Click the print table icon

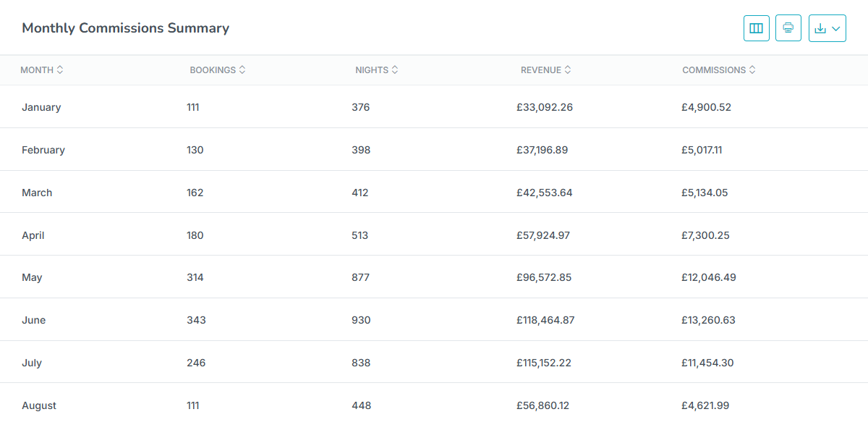pyautogui.click(x=788, y=28)
